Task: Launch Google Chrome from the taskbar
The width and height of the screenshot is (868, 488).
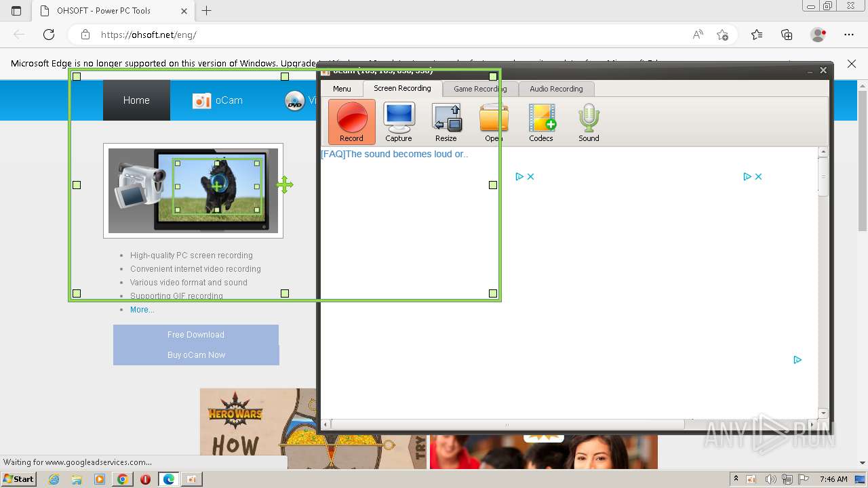Action: pos(122,479)
